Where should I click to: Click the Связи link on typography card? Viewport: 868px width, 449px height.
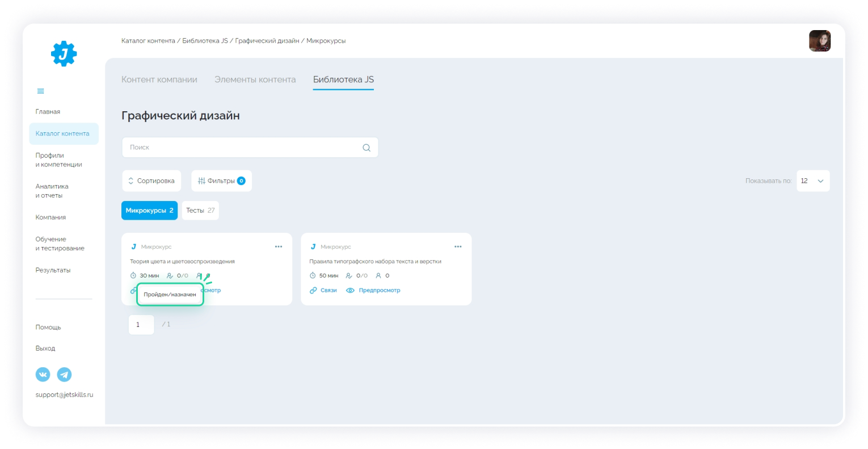click(323, 291)
